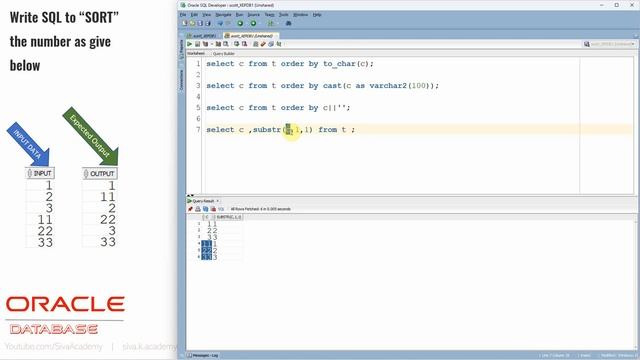The width and height of the screenshot is (640, 360).
Task: Close the scott_XEPDB1 (Unshared) tab
Action: point(277,36)
